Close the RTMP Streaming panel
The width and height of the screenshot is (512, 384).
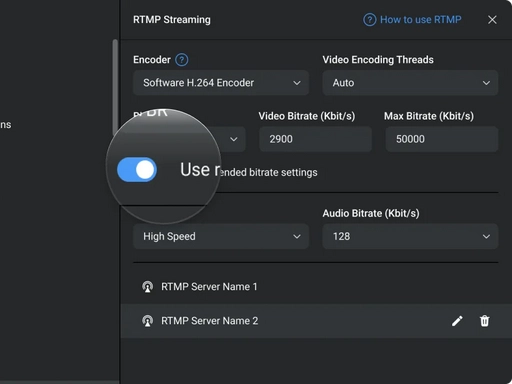point(492,20)
